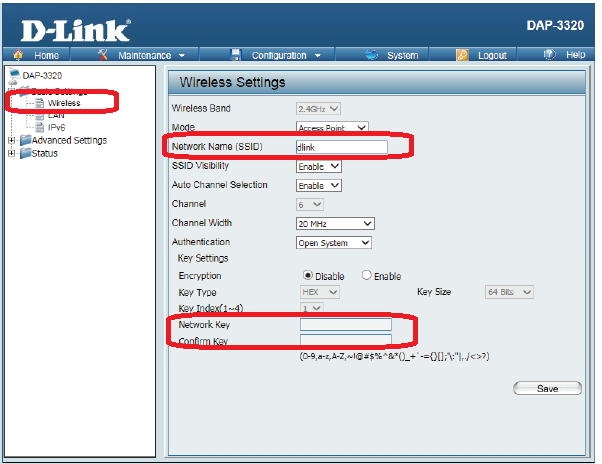Select DAP-3320 root tree label

click(42, 75)
